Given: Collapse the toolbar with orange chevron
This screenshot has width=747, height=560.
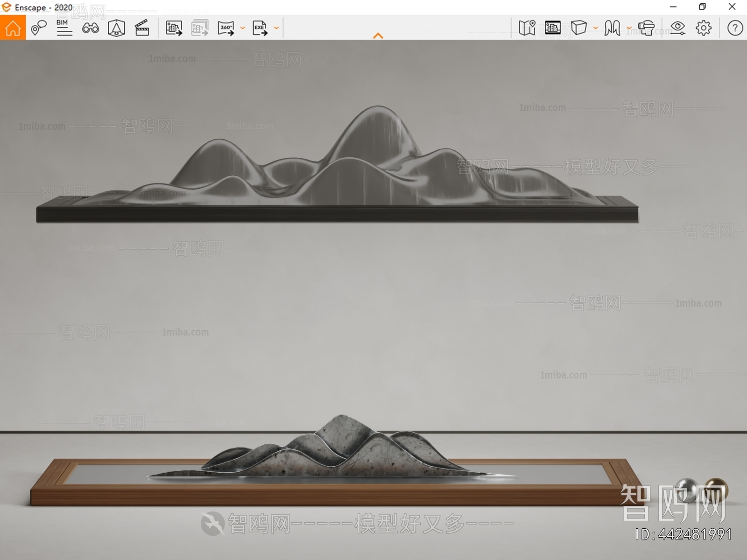Looking at the screenshot, I should coord(378,35).
